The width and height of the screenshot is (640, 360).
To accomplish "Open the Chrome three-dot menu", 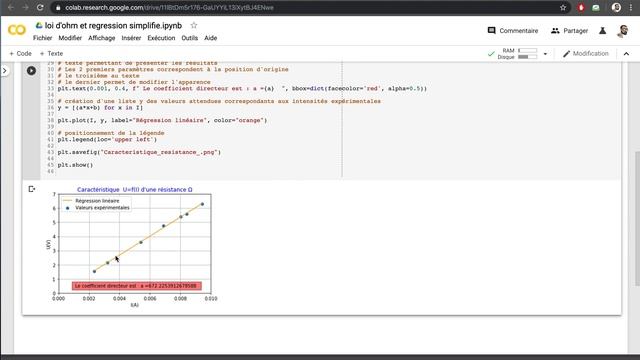I will pos(631,7).
